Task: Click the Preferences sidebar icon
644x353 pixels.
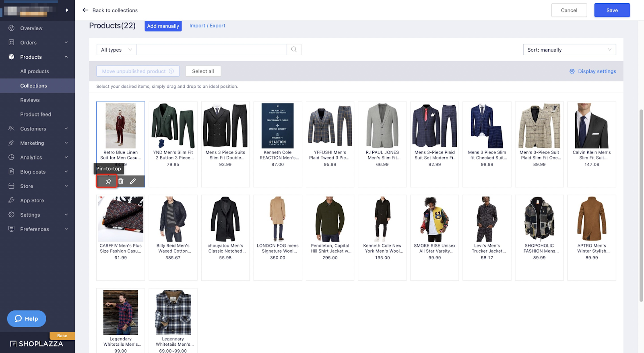Action: 11,229
